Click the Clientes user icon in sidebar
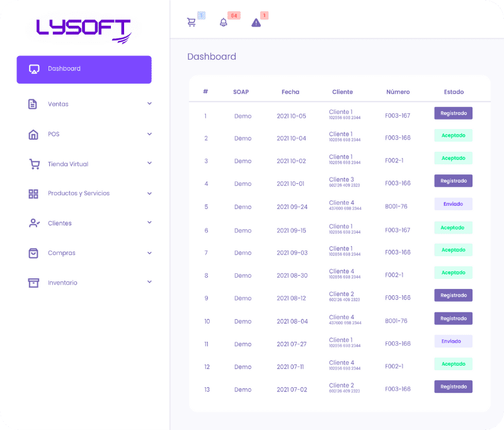 34,223
